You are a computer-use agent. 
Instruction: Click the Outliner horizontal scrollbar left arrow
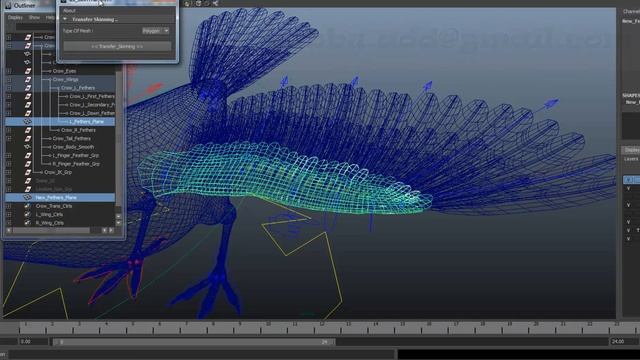[x=9, y=231]
